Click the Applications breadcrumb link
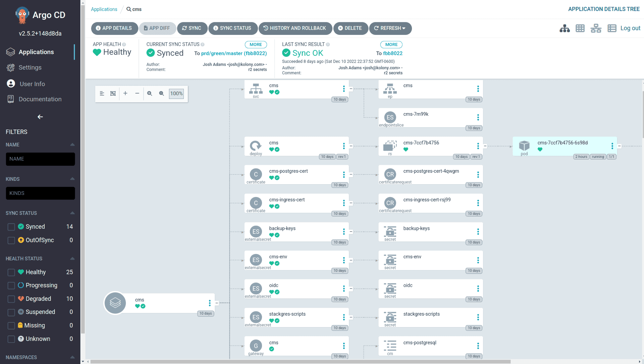 coord(104,9)
